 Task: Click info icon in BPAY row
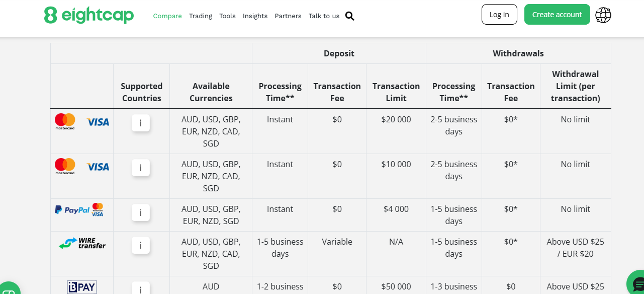click(141, 288)
